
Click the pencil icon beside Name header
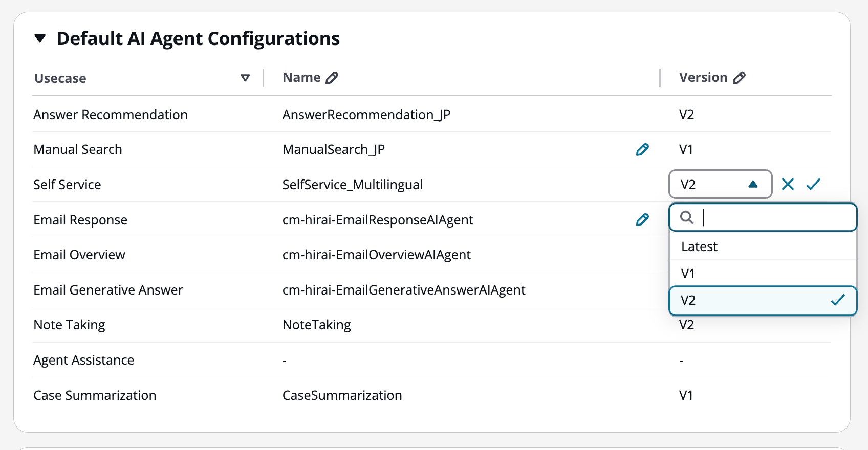click(332, 78)
